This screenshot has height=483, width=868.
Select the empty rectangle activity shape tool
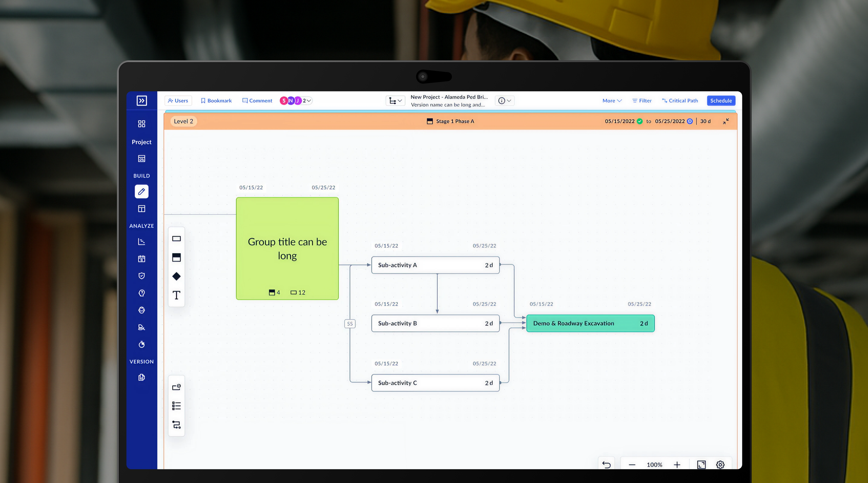(x=176, y=238)
